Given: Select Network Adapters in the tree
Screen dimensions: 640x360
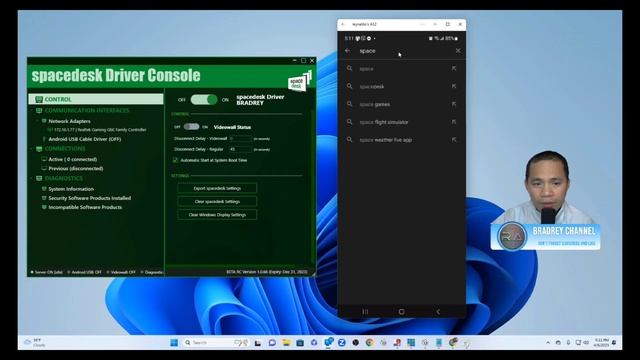Looking at the screenshot, I should pyautogui.click(x=69, y=121).
